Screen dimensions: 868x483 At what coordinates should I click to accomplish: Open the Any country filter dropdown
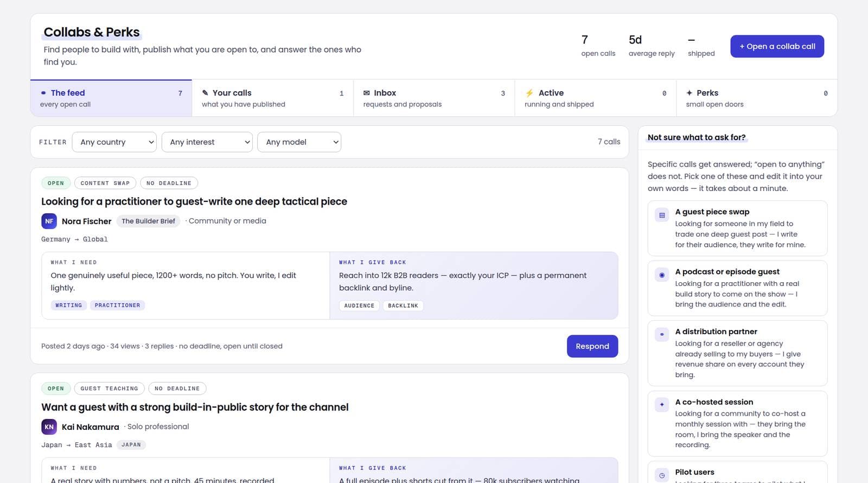[x=114, y=142]
